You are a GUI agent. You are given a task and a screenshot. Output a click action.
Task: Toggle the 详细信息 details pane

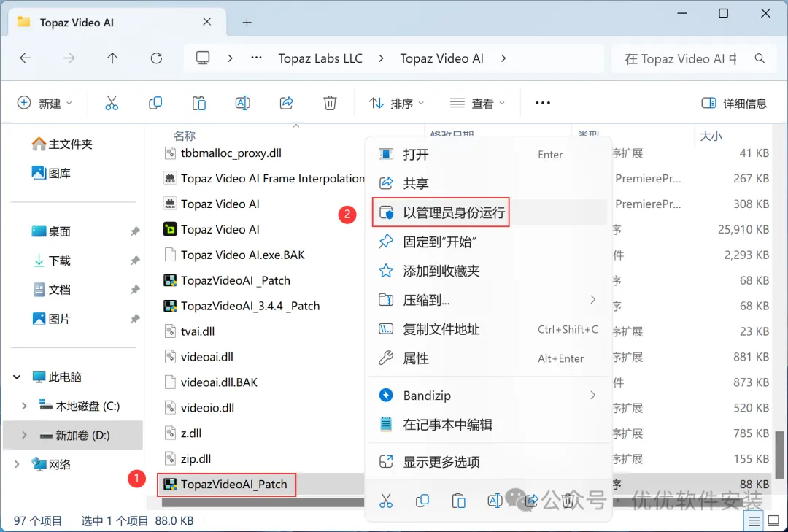734,103
